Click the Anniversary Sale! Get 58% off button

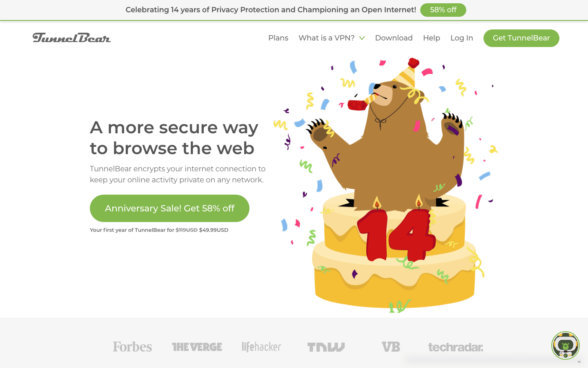coord(169,208)
